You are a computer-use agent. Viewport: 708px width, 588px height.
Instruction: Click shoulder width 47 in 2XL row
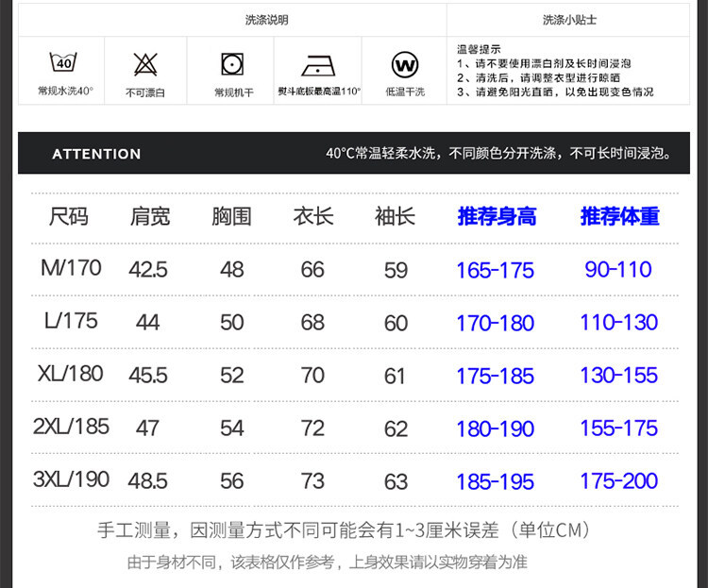pyautogui.click(x=147, y=428)
